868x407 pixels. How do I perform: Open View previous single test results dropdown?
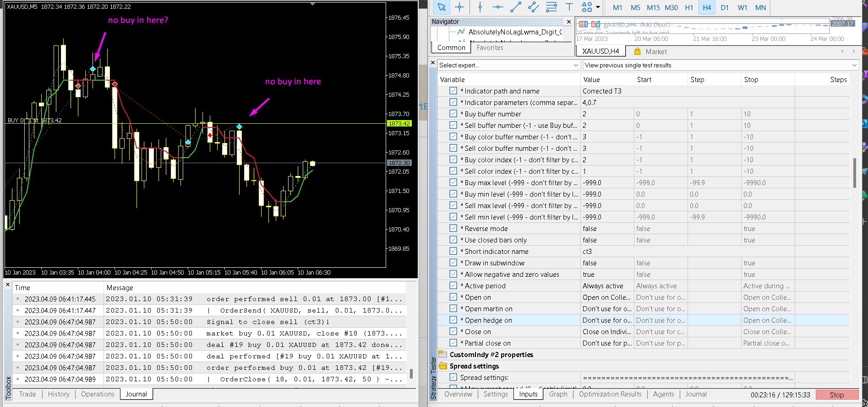pyautogui.click(x=721, y=65)
